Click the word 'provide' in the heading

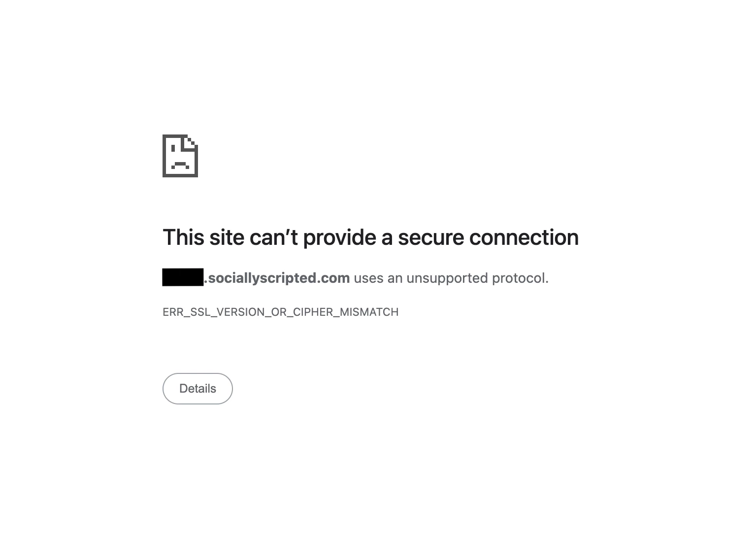pos(340,238)
